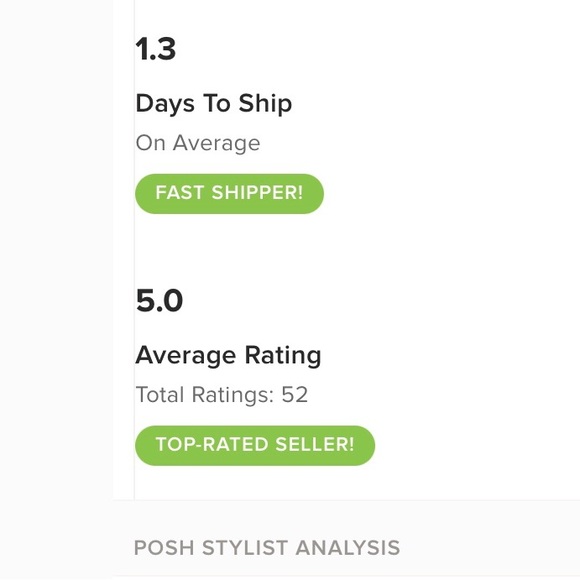Click the word Rating in Average Rating
This screenshot has width=580, height=580.
pyautogui.click(x=283, y=356)
